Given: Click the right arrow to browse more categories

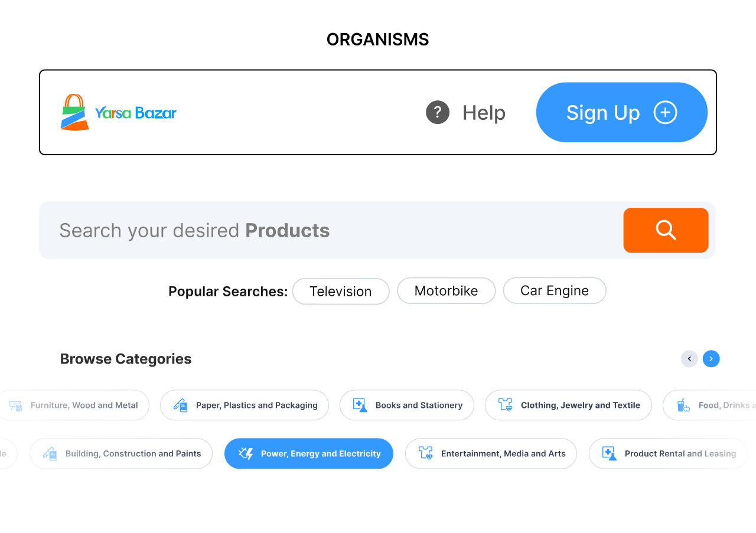Looking at the screenshot, I should click(711, 359).
